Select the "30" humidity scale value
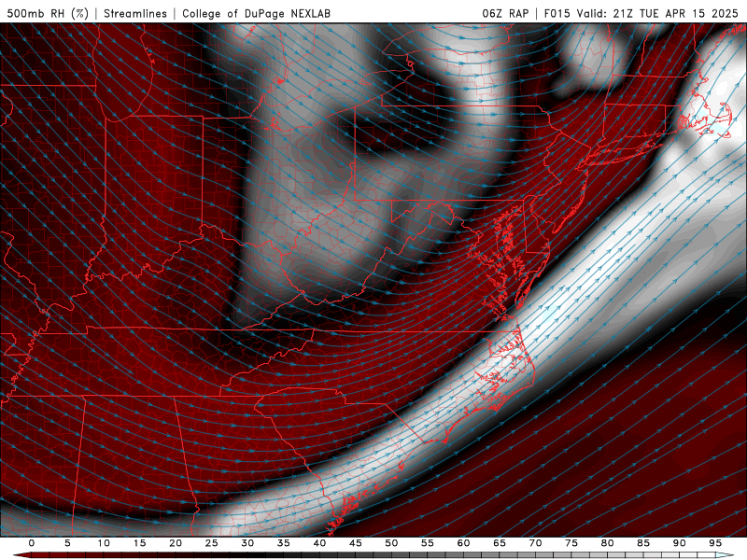The image size is (747, 560). pos(247,543)
